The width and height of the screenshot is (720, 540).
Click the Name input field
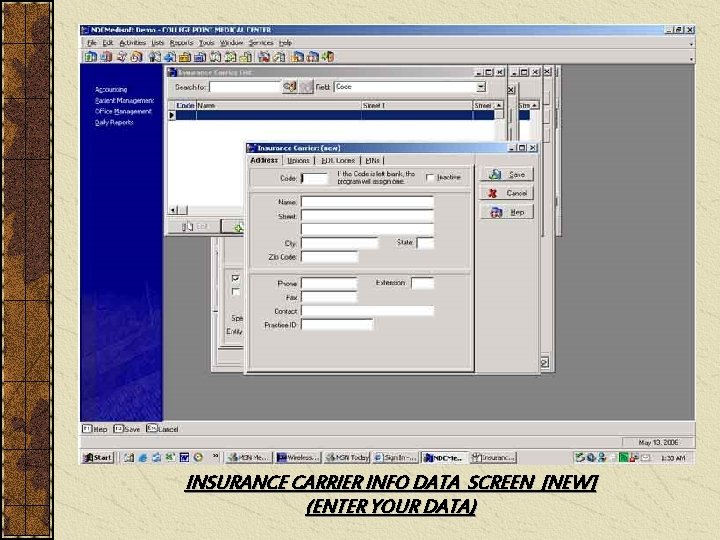click(367, 202)
